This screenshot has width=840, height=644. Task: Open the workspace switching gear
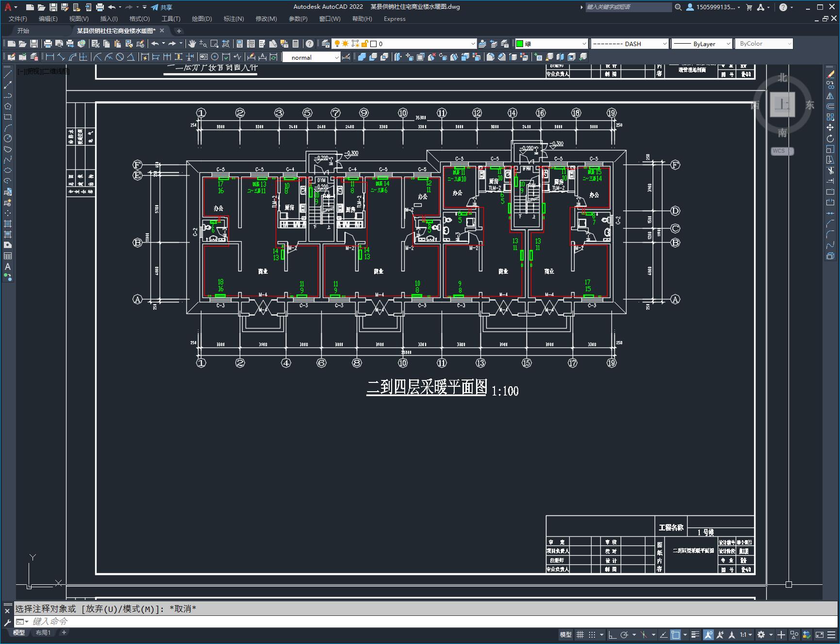[761, 635]
